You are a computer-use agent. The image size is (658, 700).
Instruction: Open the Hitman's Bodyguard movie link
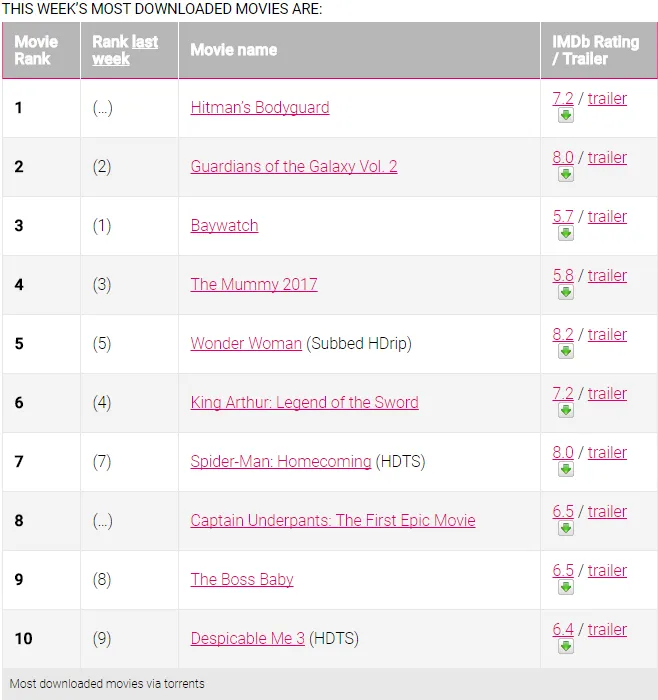click(260, 108)
